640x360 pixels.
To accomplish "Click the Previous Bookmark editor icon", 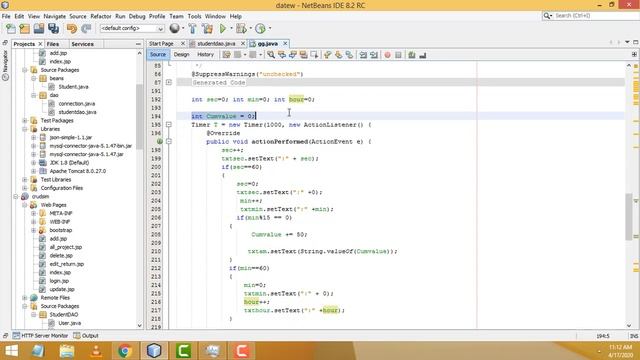I will [x=327, y=55].
